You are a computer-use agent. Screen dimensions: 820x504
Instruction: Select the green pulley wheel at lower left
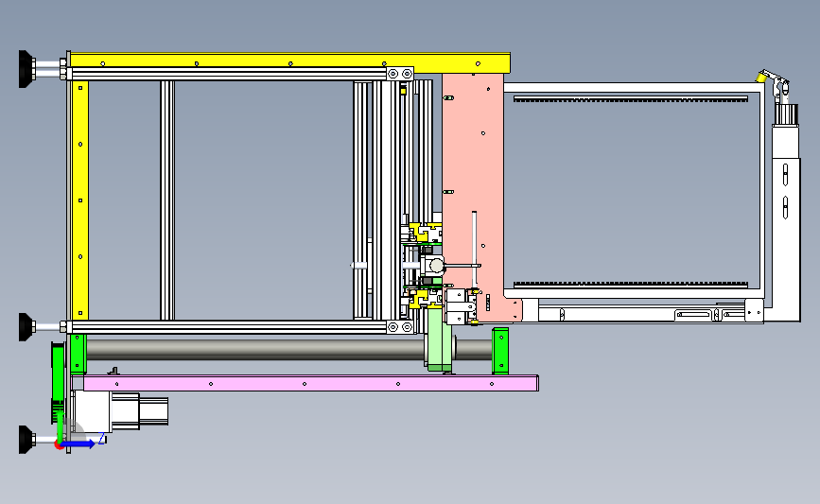57,382
